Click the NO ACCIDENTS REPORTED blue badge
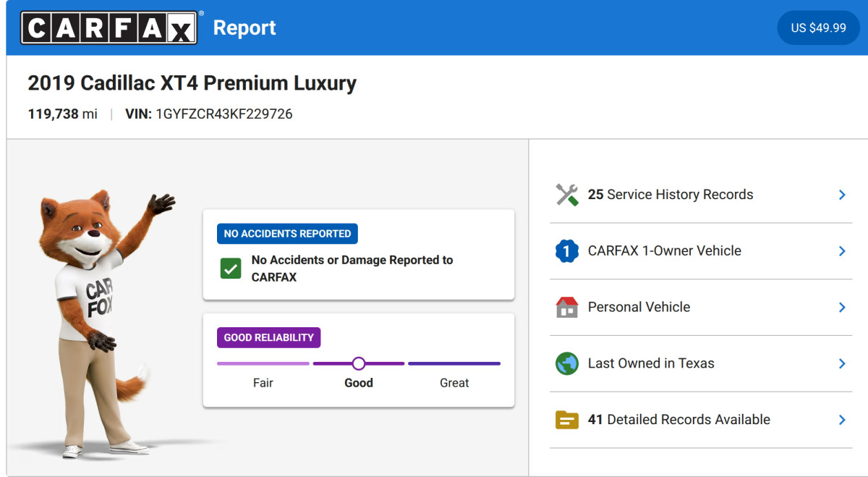 point(287,234)
